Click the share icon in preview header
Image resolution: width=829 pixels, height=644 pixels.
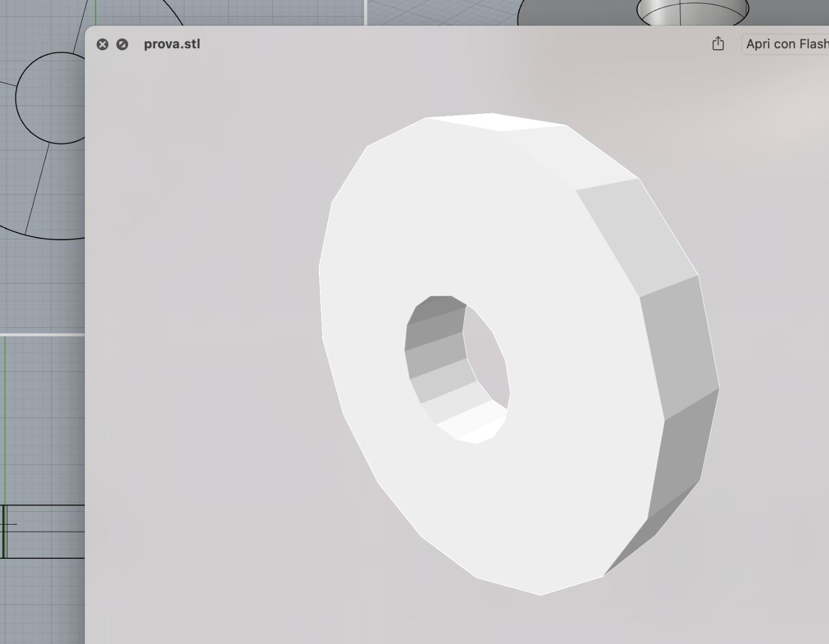718,43
